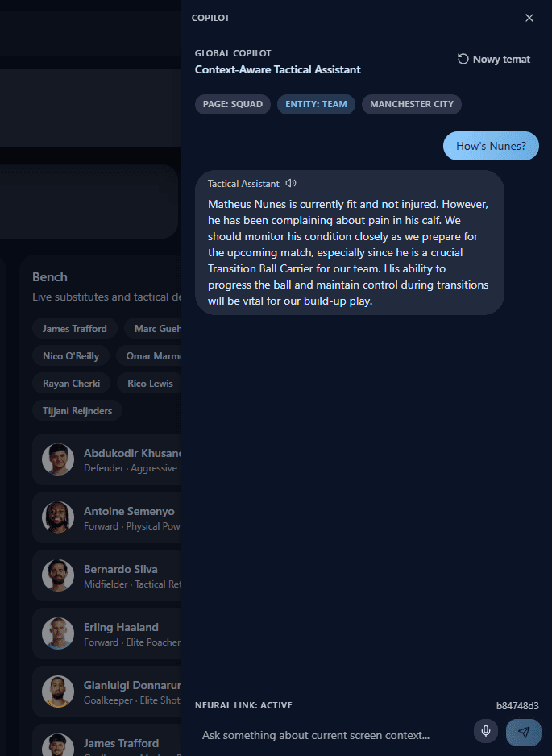Open Antoine Semenyo's player avatar
Viewport: 552px width, 756px height.
coord(58,517)
